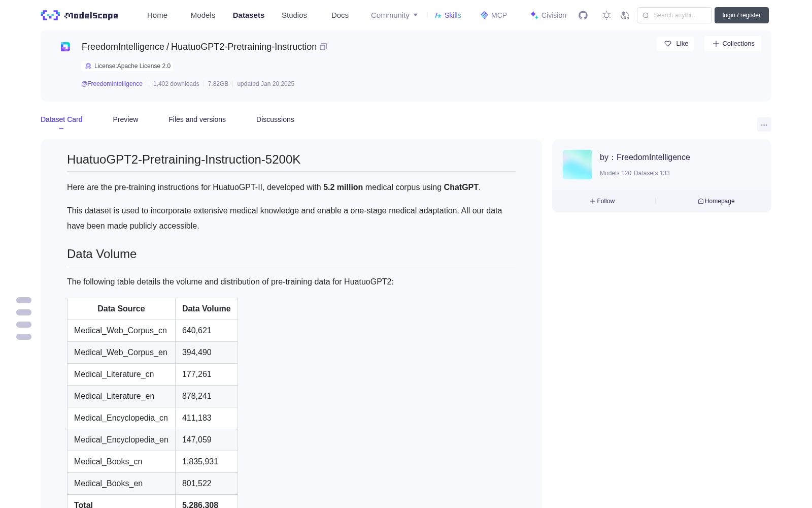Open the MCP page

click(x=493, y=15)
